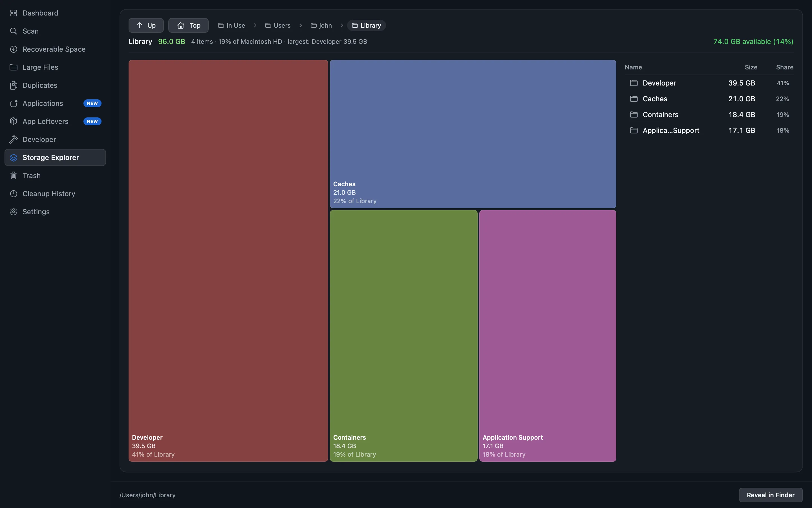Open the Caches treemap block
The width and height of the screenshot is (812, 508).
pyautogui.click(x=473, y=134)
